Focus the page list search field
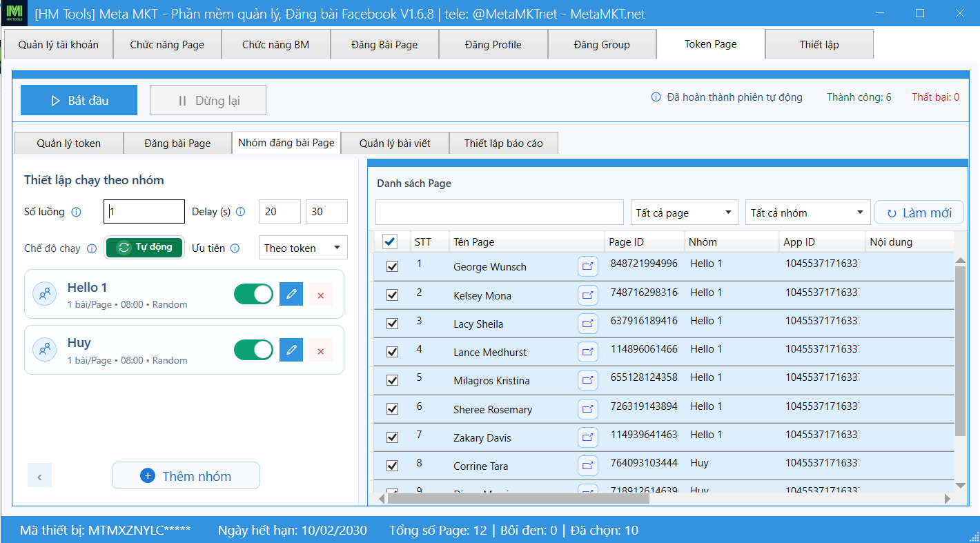 click(x=500, y=213)
